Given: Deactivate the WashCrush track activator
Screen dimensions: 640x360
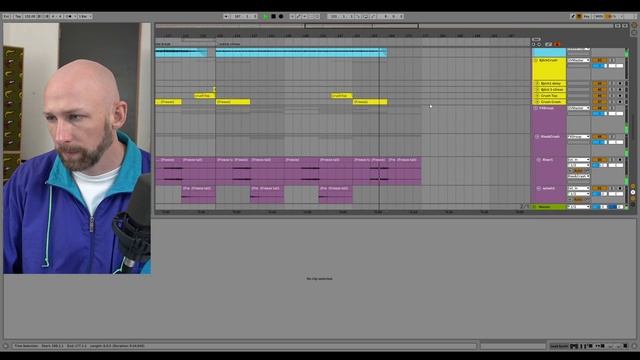Looking at the screenshot, I should 600,137.
